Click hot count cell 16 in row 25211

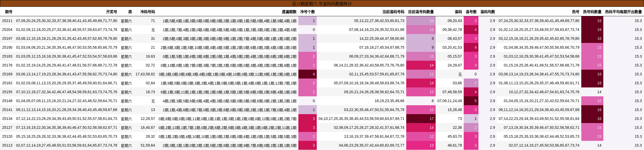(592, 21)
